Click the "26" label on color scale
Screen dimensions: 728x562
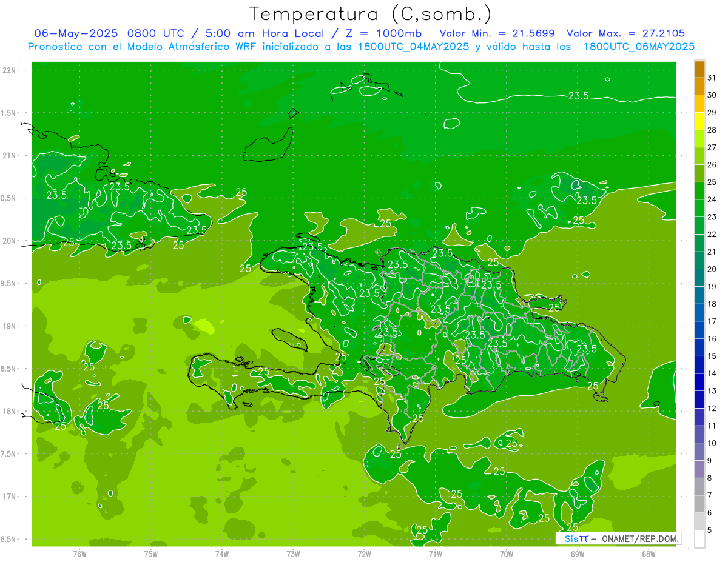pyautogui.click(x=712, y=165)
